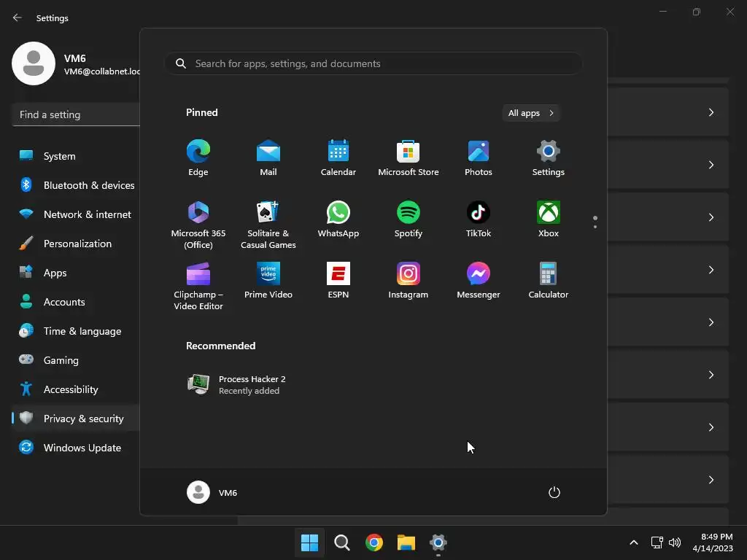Click the power button in Start menu
This screenshot has height=560, width=747.
(554, 492)
